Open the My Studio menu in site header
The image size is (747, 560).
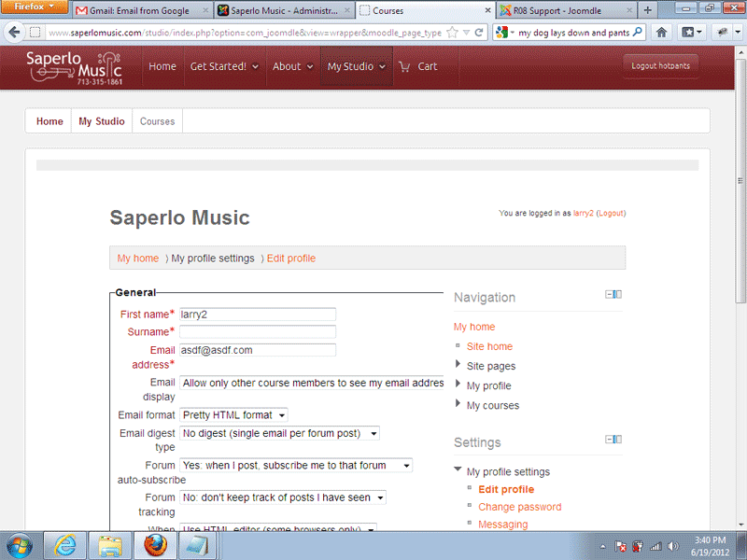tap(356, 66)
